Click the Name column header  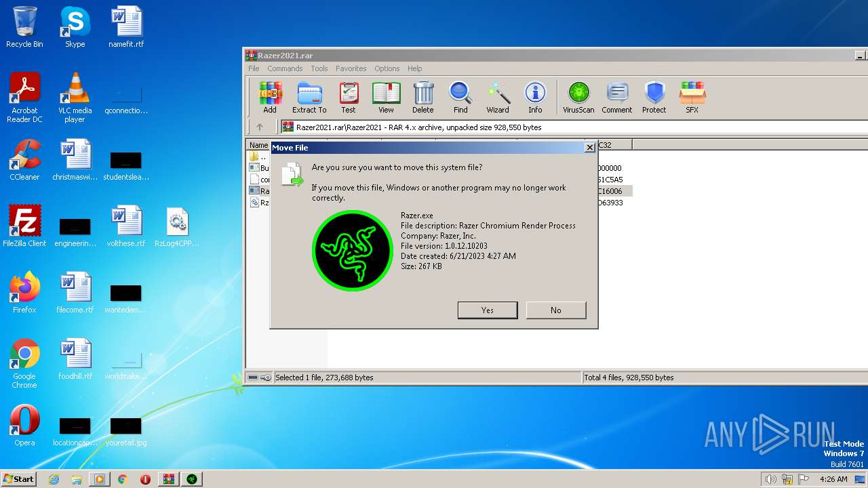tap(258, 145)
